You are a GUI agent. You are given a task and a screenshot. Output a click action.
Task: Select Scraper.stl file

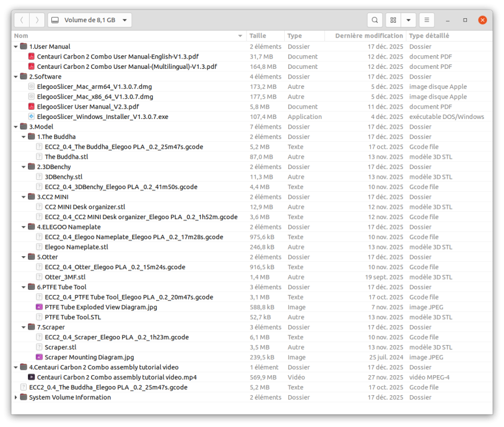click(x=60, y=347)
